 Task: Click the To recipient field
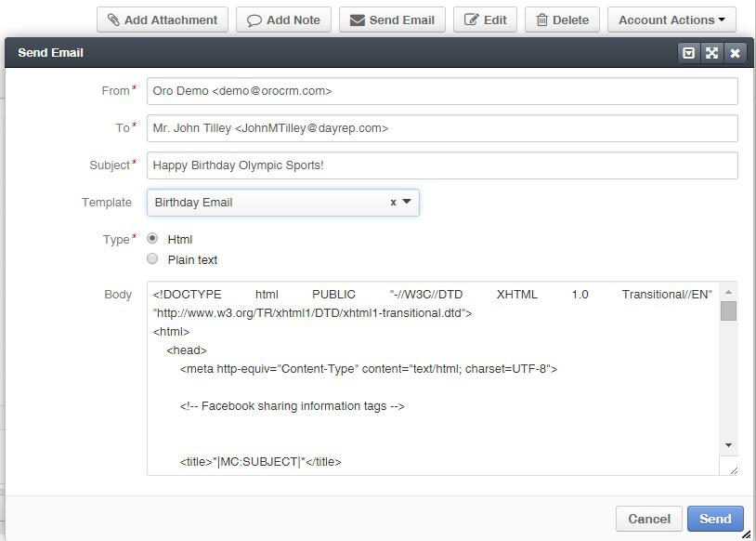[442, 128]
